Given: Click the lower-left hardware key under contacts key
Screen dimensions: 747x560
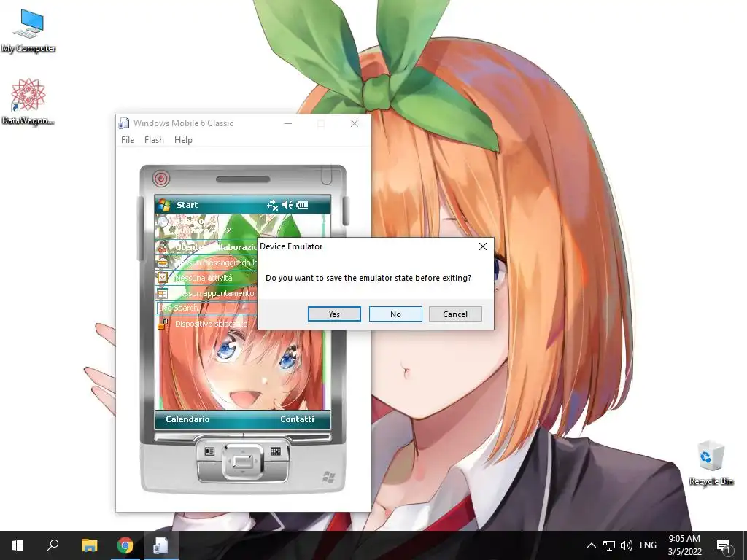Looking at the screenshot, I should (x=209, y=470).
